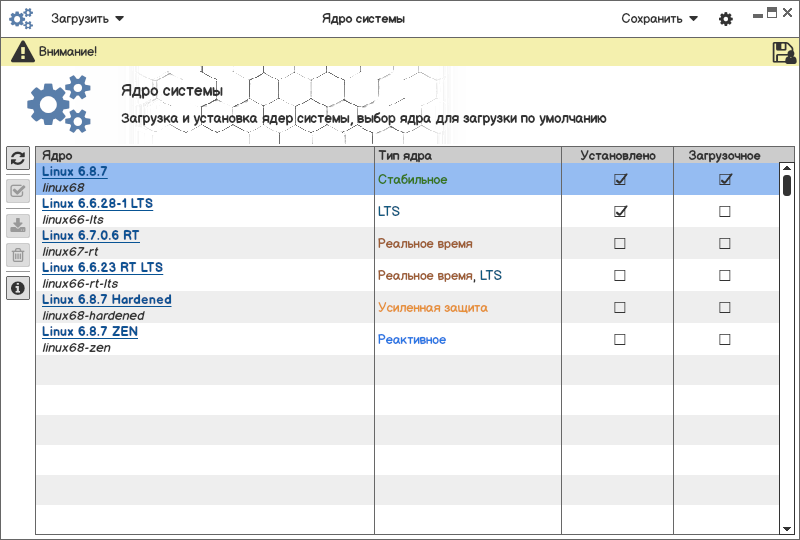This screenshot has height=540, width=800.
Task: Open settings via the gear icon
Action: (x=726, y=19)
